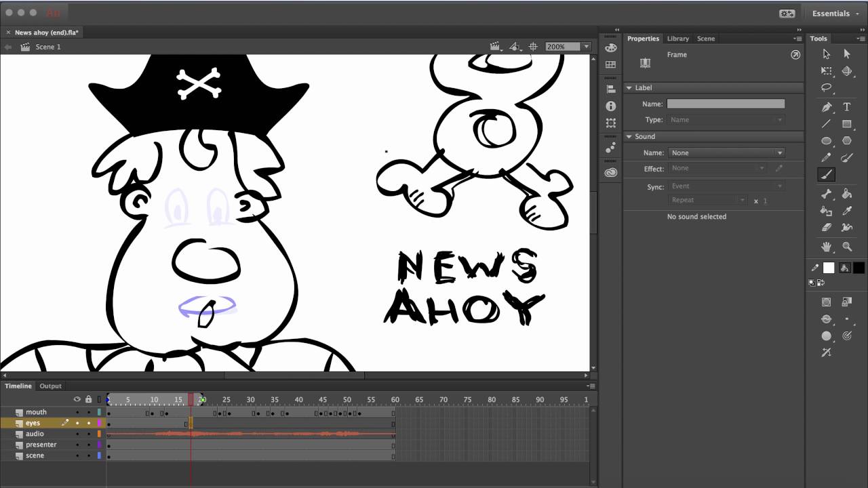This screenshot has height=488, width=868.
Task: Collapse the Sound section
Action: (629, 136)
